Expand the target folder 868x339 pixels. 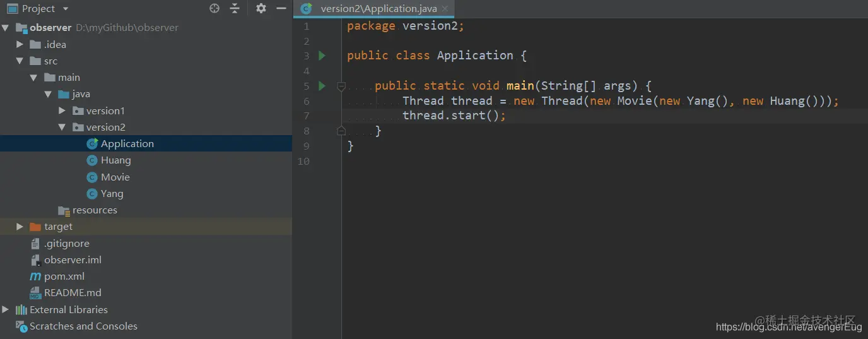(20, 226)
